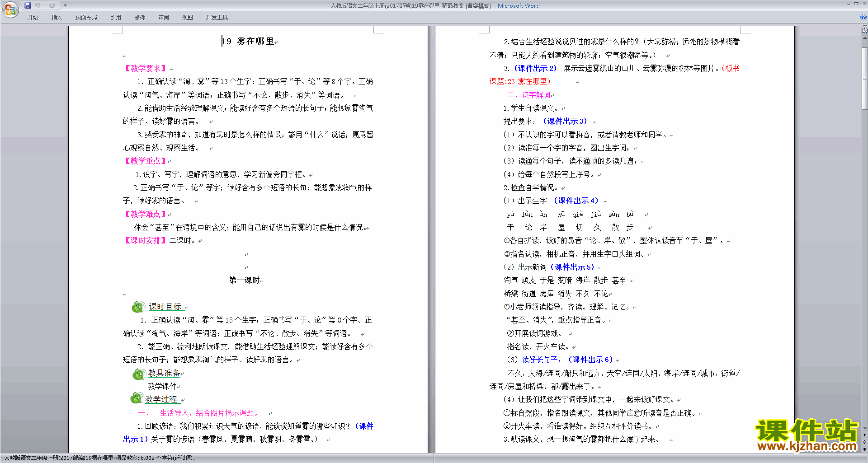This screenshot has height=463, width=868.
Task: Click the blue '(课件出示 6)' text
Action: coord(591,360)
